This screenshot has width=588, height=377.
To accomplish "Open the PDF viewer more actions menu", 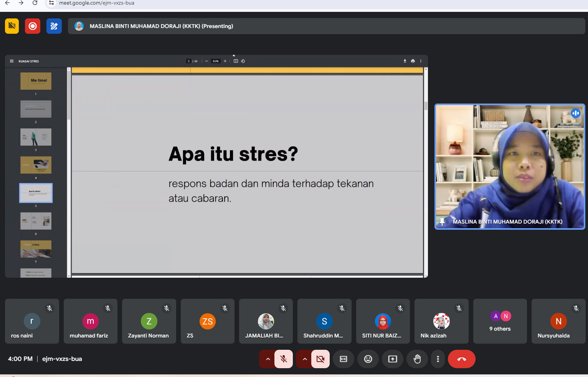I will 421,61.
